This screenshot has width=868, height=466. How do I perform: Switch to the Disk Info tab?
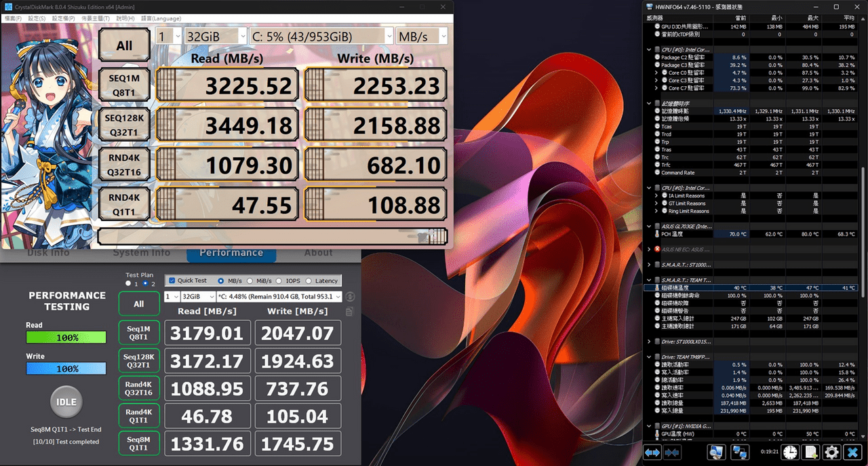point(48,252)
